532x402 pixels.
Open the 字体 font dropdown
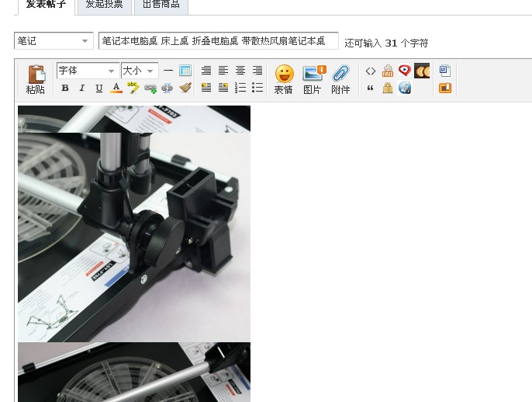click(x=88, y=71)
